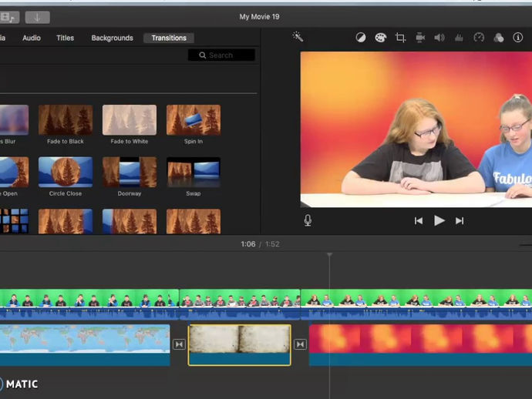
Task: Click the preview viewer image
Action: point(416,129)
